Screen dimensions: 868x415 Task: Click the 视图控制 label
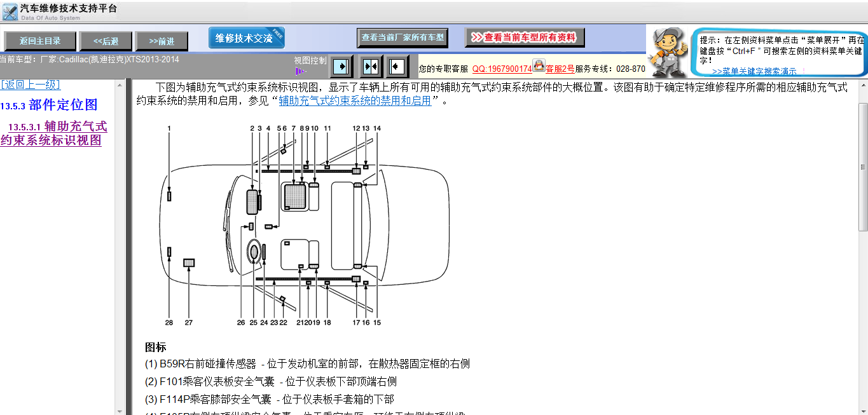click(310, 61)
